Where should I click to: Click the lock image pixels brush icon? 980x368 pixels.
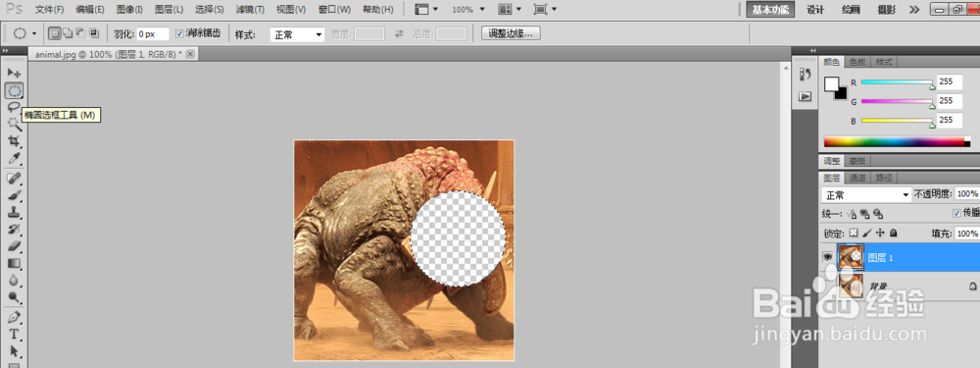(867, 233)
